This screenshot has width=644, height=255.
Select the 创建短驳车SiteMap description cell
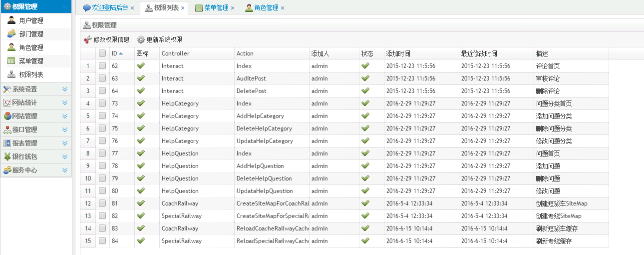pos(571,203)
